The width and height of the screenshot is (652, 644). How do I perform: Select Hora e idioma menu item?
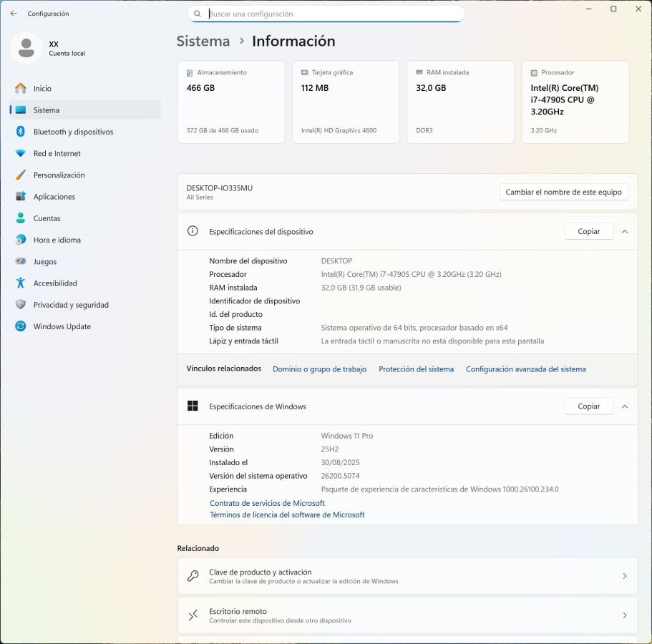point(57,240)
